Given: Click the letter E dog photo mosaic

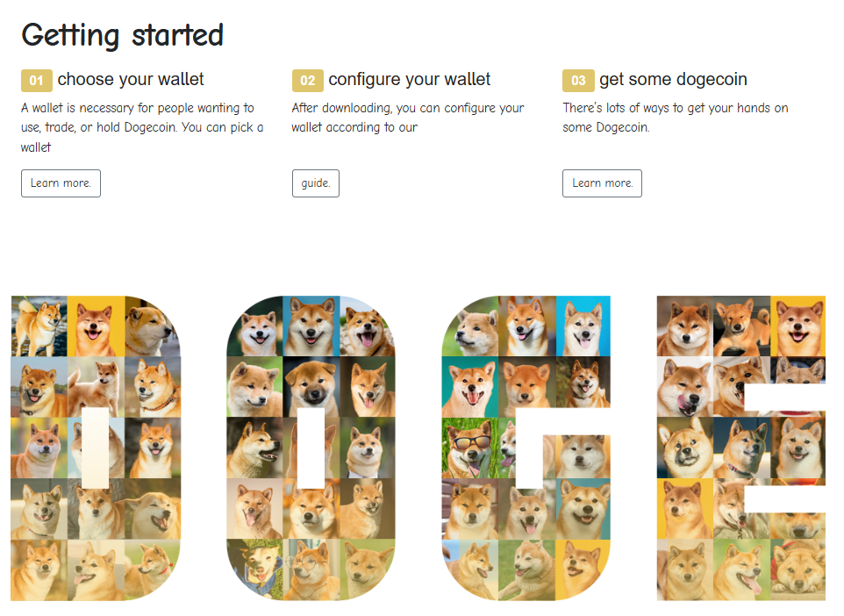Looking at the screenshot, I should [740, 448].
